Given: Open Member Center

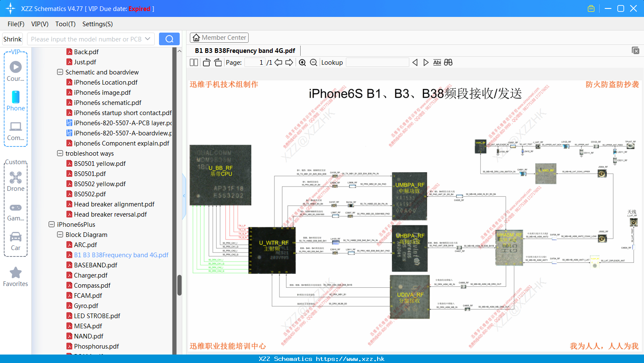Looking at the screenshot, I should tap(219, 38).
